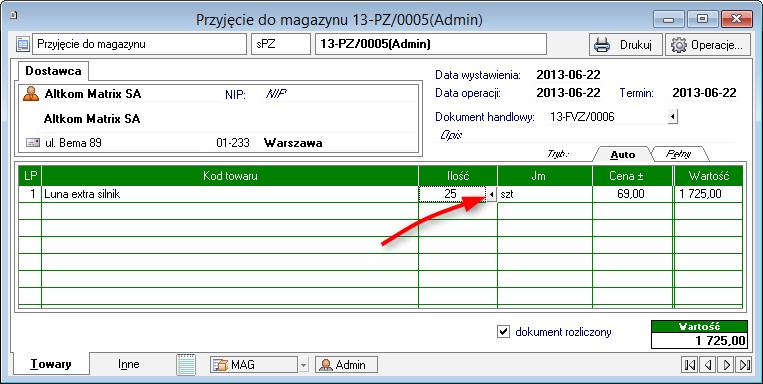Viewport: 763px width, 384px height.
Task: Click the Przyjęcie do magazynu document type field
Action: click(x=140, y=44)
